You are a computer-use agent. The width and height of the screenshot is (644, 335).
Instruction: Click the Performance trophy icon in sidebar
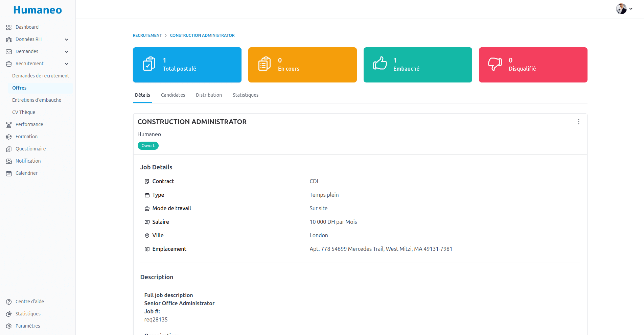coord(9,125)
